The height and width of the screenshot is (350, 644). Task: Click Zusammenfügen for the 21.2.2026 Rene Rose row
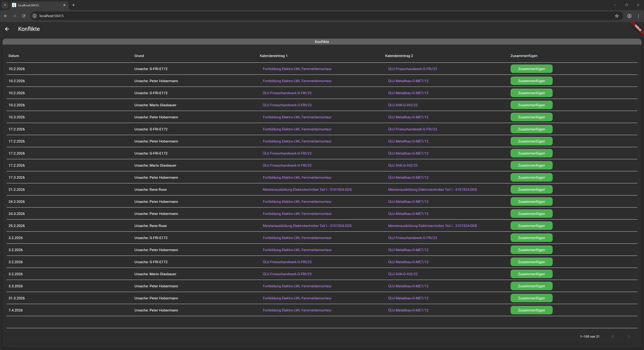click(531, 190)
